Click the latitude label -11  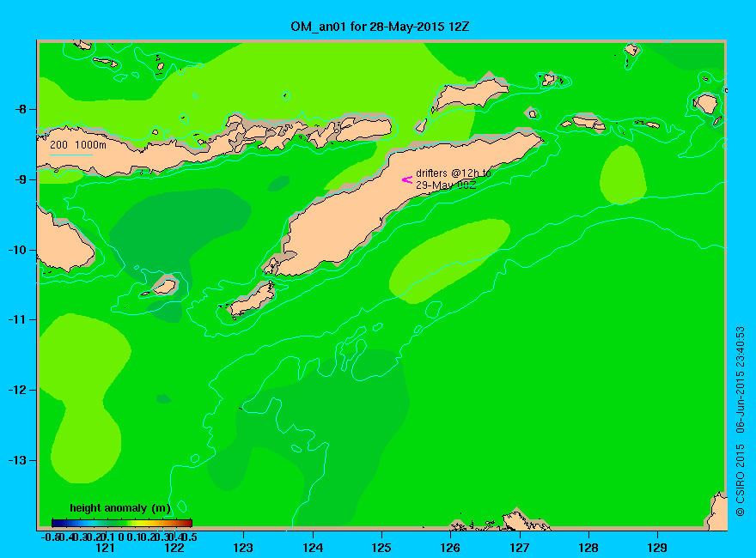pyautogui.click(x=18, y=319)
